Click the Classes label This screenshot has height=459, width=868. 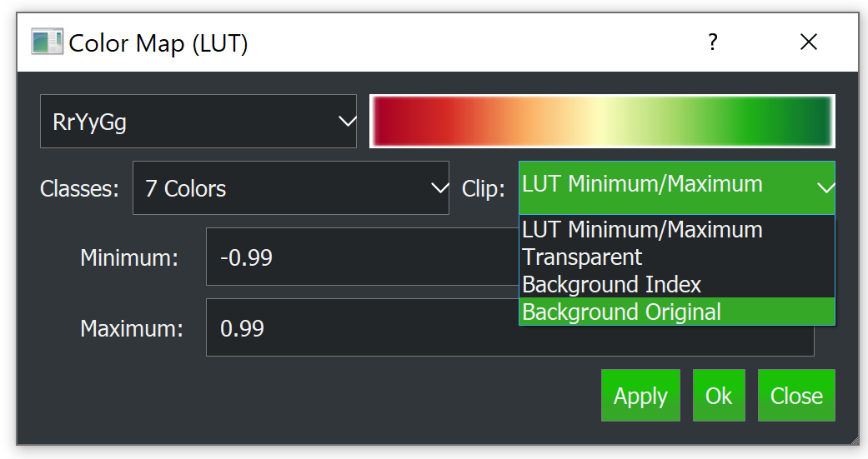(79, 189)
